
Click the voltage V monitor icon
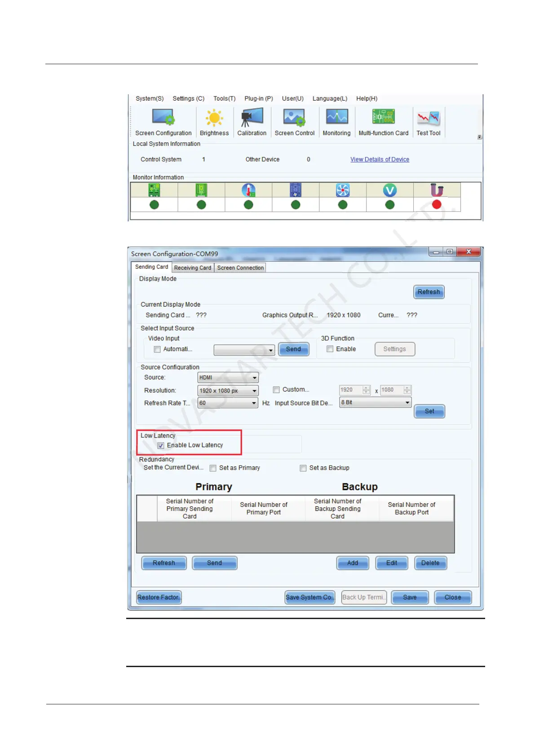pos(390,190)
